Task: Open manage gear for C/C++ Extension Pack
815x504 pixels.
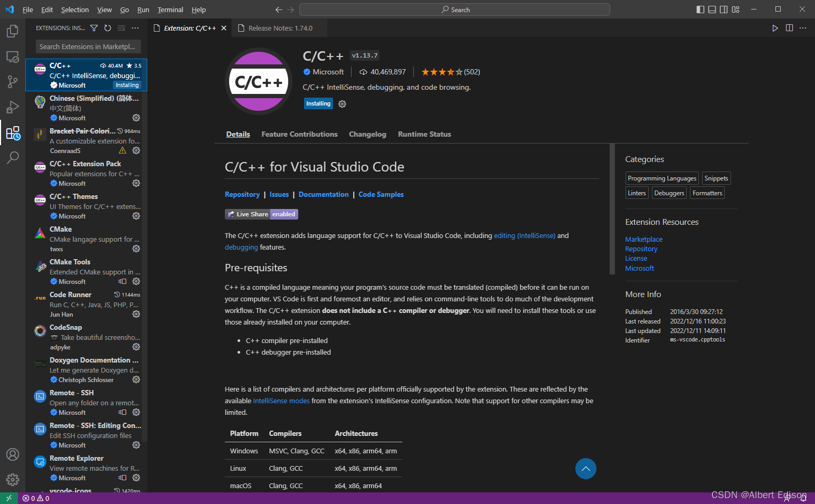Action: 136,183
